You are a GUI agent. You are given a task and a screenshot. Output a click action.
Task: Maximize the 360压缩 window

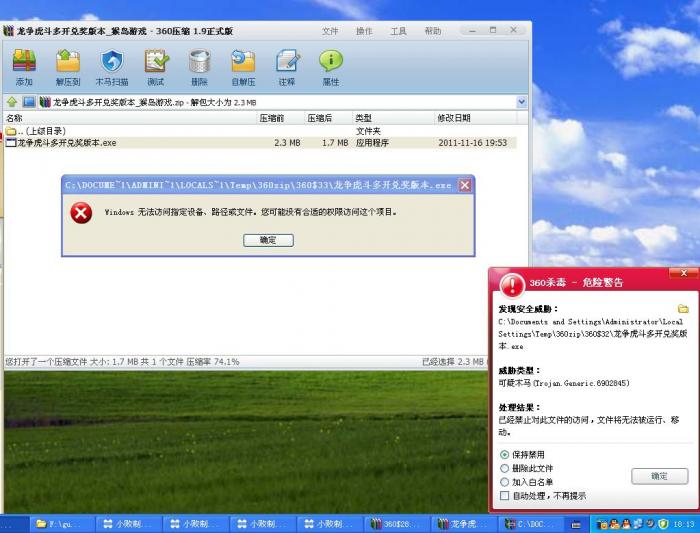tap(493, 30)
